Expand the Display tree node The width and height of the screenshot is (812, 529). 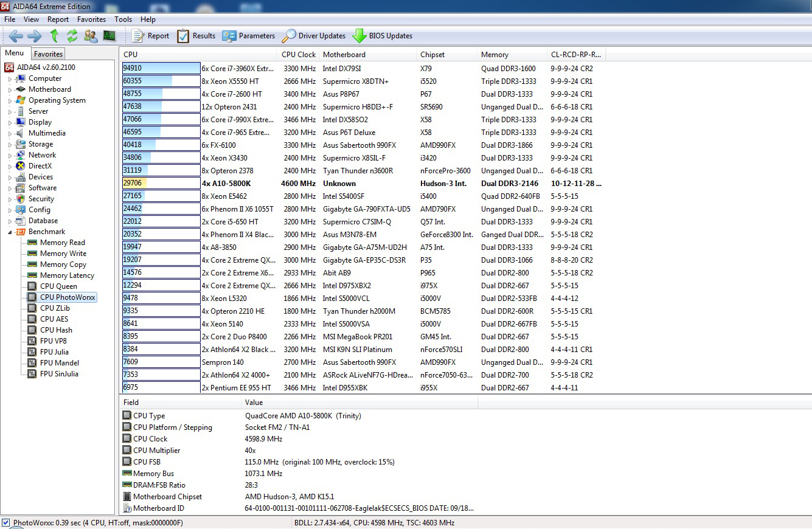point(10,122)
